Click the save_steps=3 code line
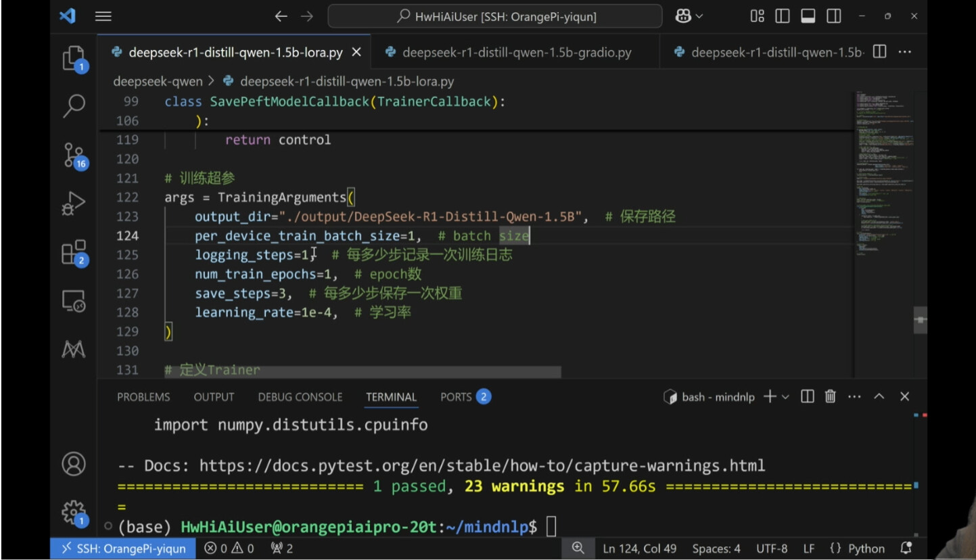 point(329,294)
